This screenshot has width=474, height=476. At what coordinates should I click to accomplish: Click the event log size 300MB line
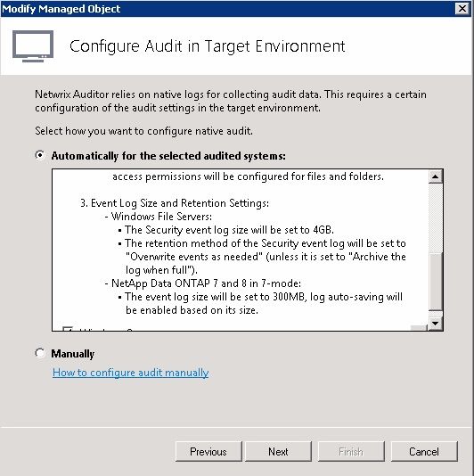click(x=260, y=304)
